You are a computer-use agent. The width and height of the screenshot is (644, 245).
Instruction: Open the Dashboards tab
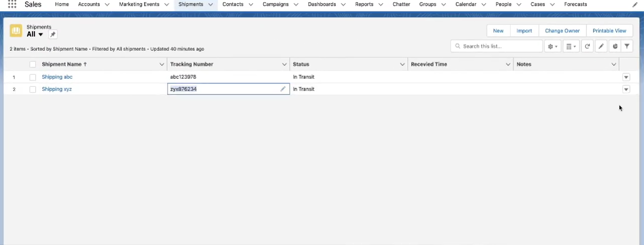click(322, 4)
